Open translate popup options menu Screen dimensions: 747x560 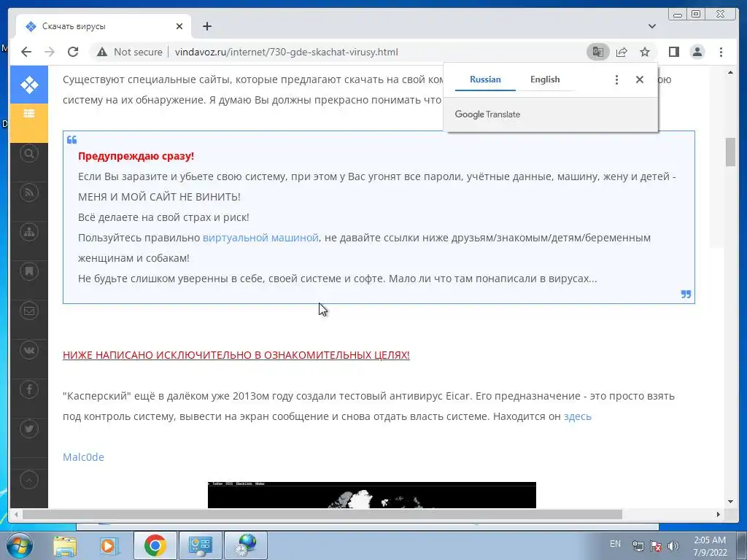(616, 79)
